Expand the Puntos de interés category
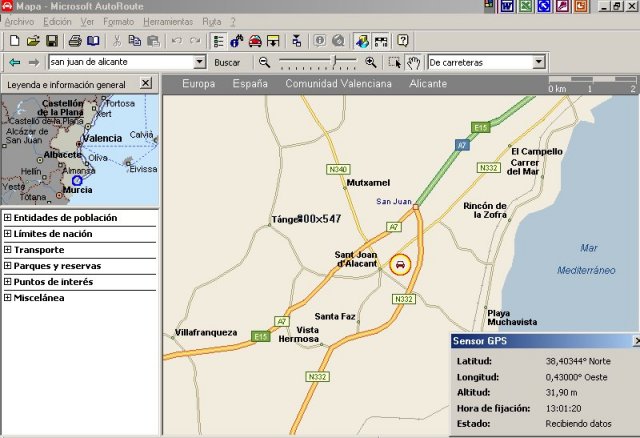The image size is (640, 438). point(8,282)
